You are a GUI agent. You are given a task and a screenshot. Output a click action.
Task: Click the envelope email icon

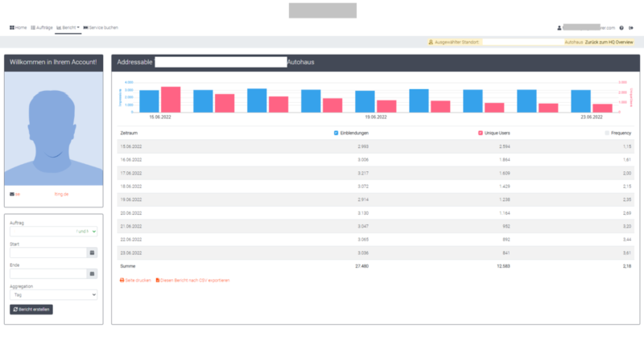pos(11,195)
